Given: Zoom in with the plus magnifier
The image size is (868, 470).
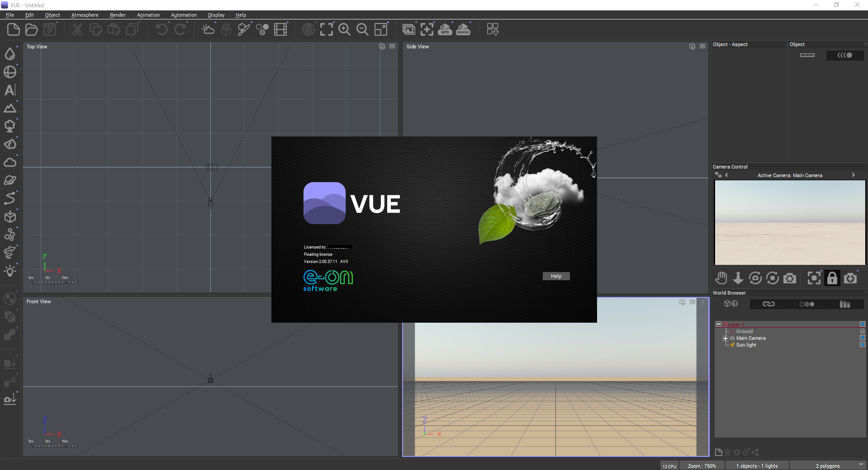Looking at the screenshot, I should [345, 30].
